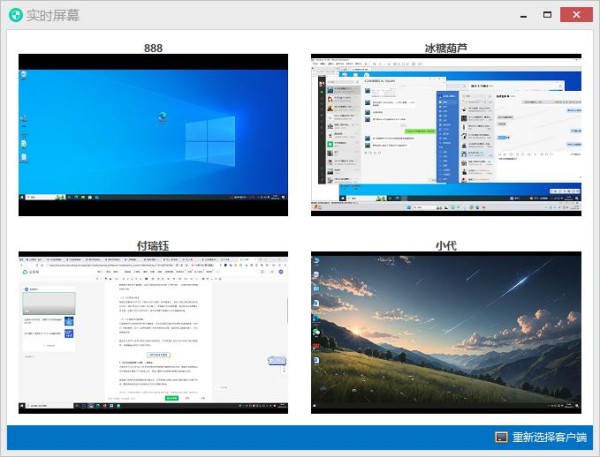The image size is (600, 457).
Task: Minimize the 实时屏幕 window
Action: coord(522,15)
